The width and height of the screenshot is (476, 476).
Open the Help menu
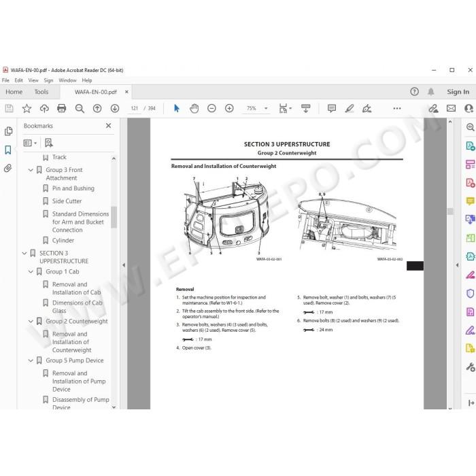pyautogui.click(x=87, y=80)
